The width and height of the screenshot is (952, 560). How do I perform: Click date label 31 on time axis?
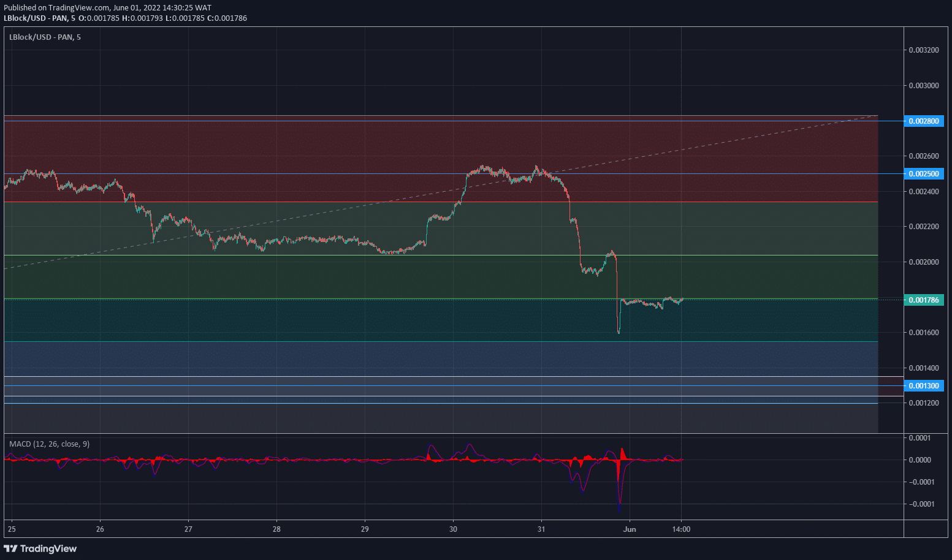click(x=541, y=529)
